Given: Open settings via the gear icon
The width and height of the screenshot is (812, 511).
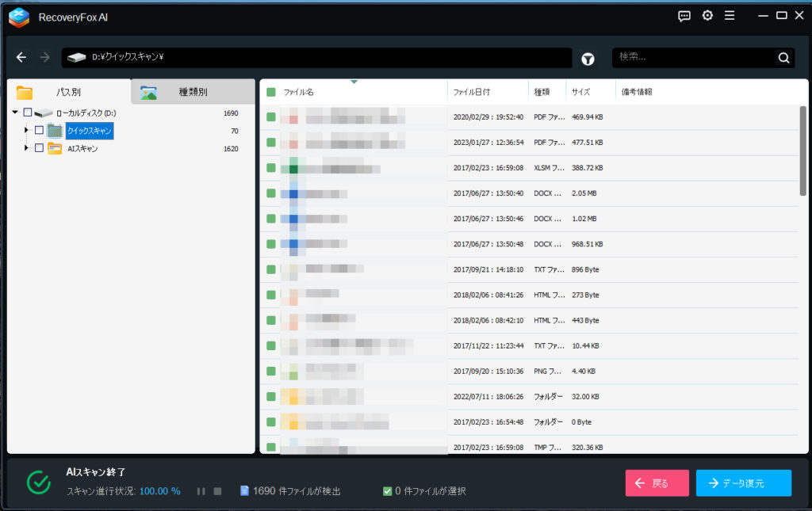Looking at the screenshot, I should coord(707,16).
